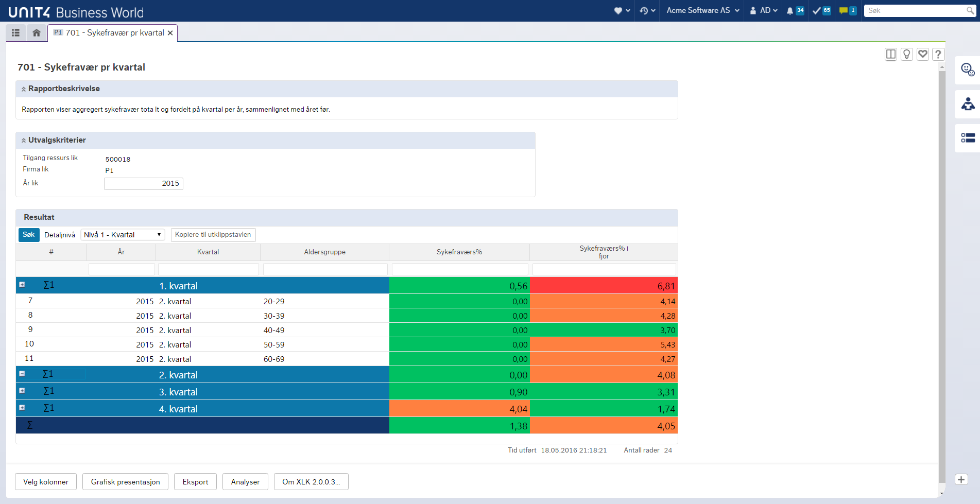The height and width of the screenshot is (504, 980).
Task: Click the År column filter field
Action: tap(122, 269)
